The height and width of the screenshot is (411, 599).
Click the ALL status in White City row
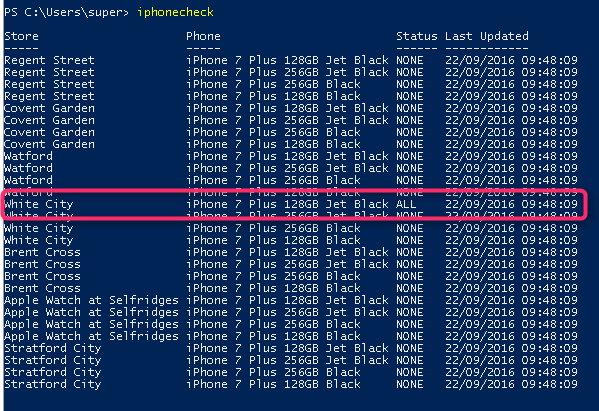coord(406,204)
